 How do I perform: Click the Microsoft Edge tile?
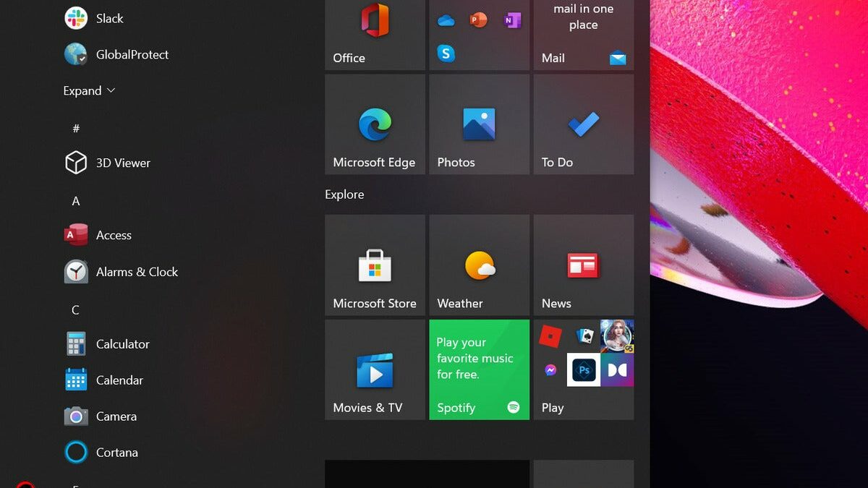pyautogui.click(x=375, y=124)
